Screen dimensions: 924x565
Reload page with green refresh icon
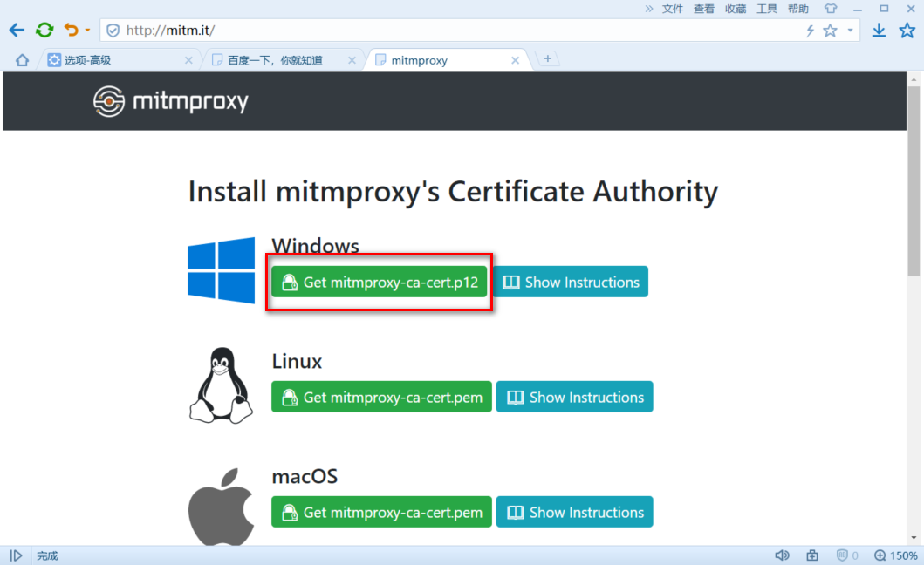44,30
